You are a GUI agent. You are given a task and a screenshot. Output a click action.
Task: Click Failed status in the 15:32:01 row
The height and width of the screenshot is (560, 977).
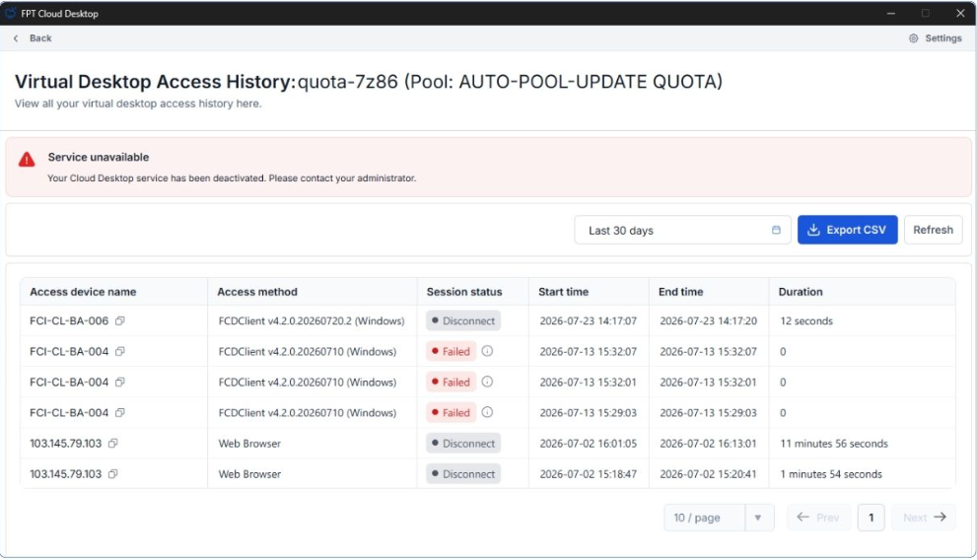pos(452,382)
